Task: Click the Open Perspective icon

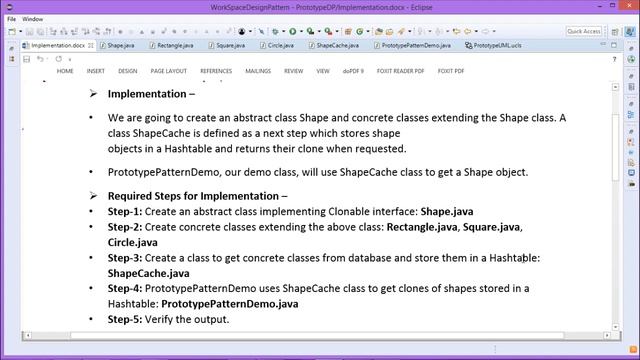Action: 615,32
